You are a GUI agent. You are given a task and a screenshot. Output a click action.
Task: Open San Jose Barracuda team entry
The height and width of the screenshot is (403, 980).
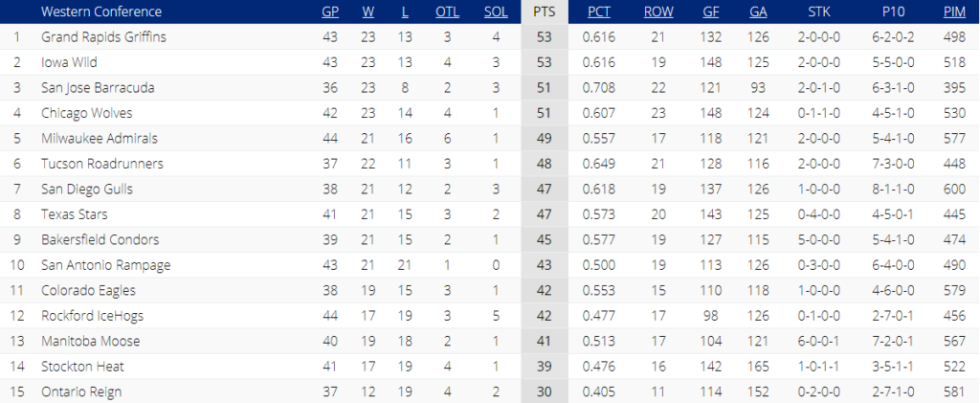98,87
